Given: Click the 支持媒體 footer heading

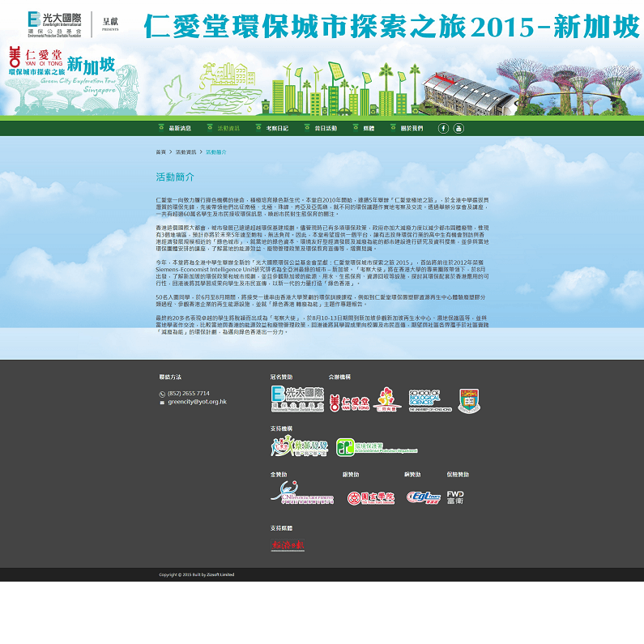Looking at the screenshot, I should 281,528.
